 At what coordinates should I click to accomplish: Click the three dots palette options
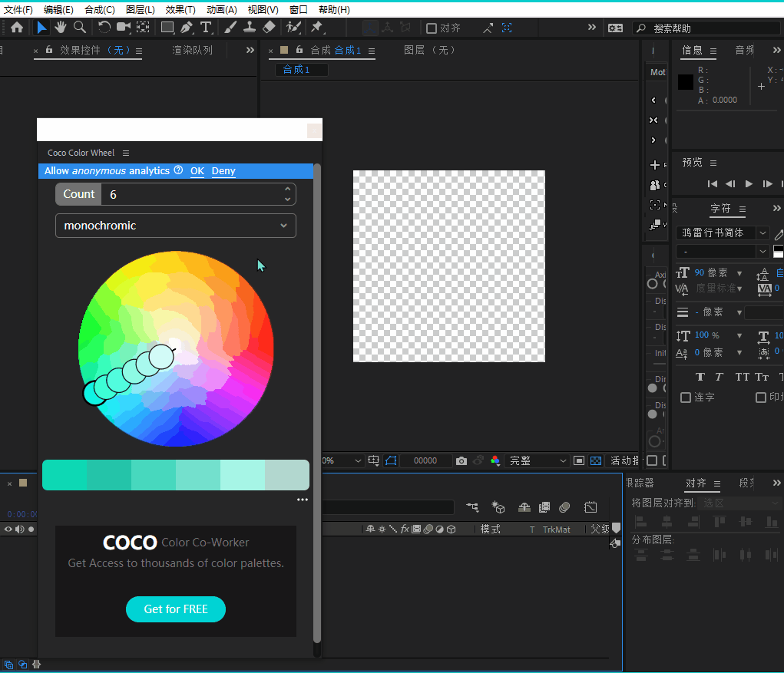[x=303, y=500]
